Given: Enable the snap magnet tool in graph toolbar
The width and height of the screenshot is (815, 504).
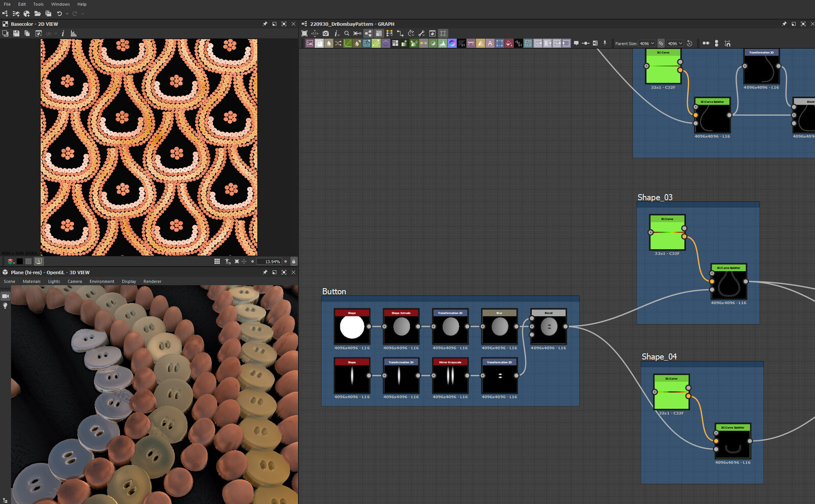Looking at the screenshot, I should (x=728, y=43).
